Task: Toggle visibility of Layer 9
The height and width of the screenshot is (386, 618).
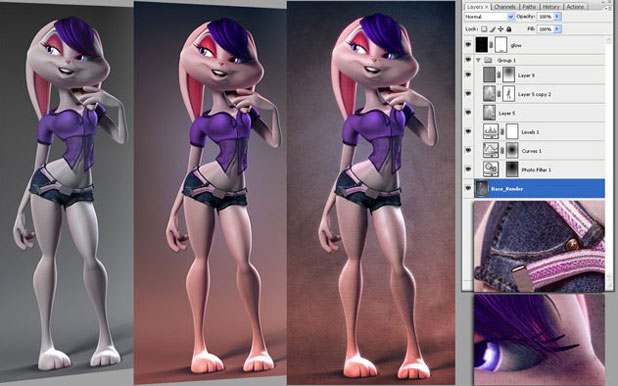Action: (x=468, y=75)
